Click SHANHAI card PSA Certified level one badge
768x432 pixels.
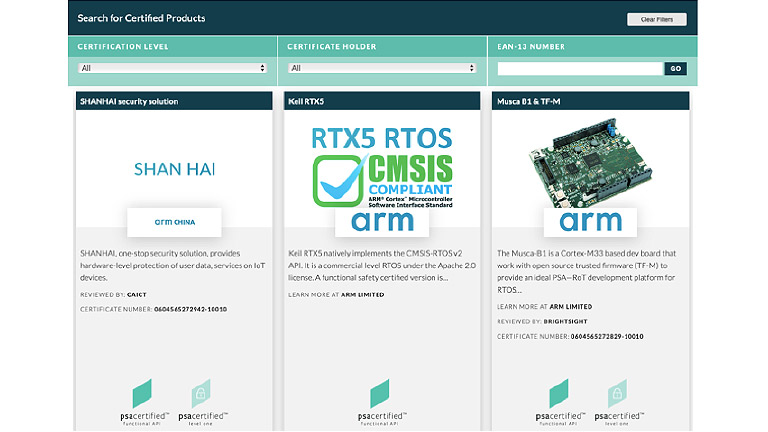[203, 402]
